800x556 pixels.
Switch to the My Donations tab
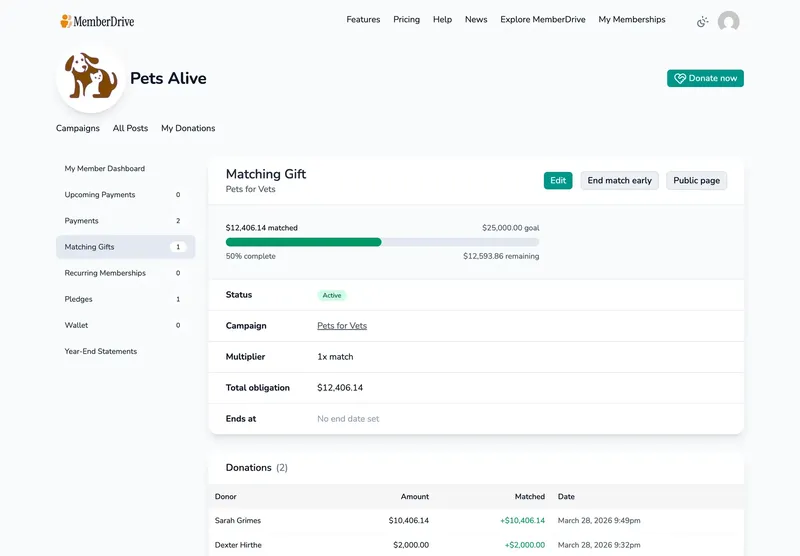188,128
